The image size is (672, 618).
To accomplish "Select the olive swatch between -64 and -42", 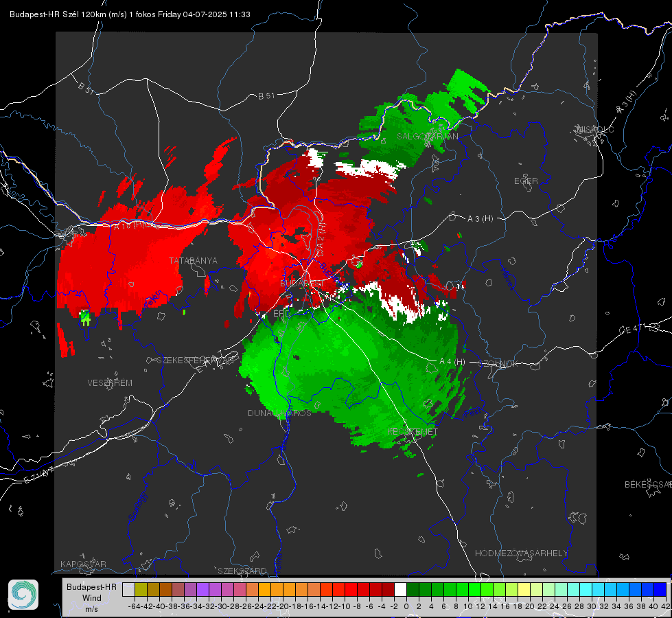I will tap(141, 589).
